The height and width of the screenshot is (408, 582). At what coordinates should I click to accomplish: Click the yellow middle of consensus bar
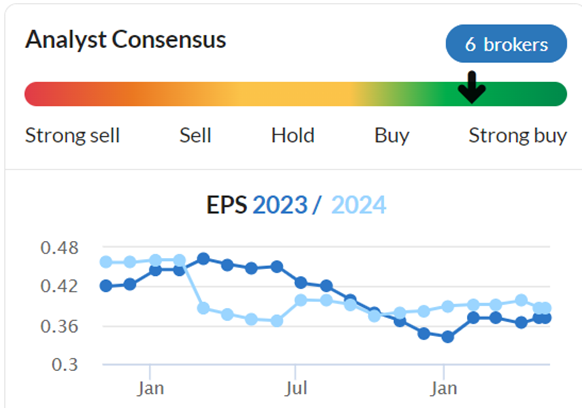[x=293, y=94]
